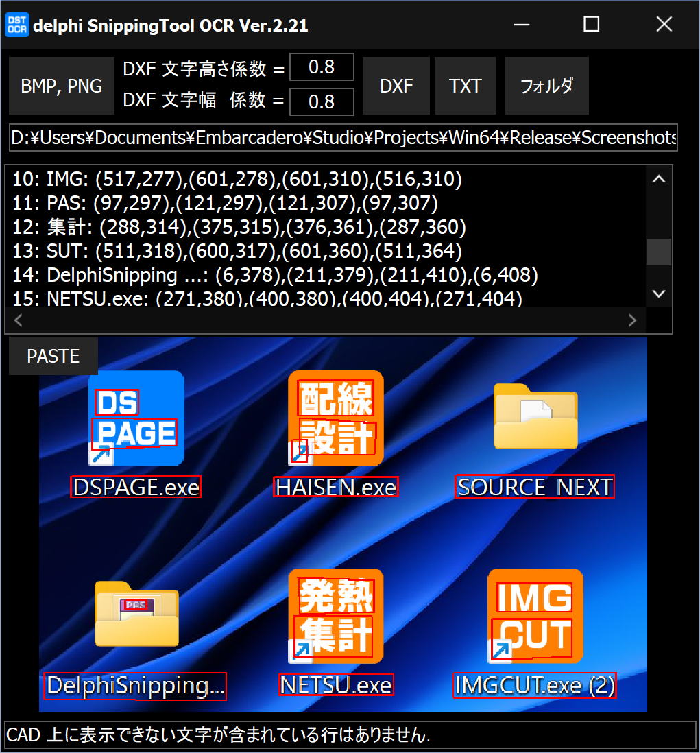Click the orange HAISEN 配線設計 icon
Screen dimensions: 700x753
pyautogui.click(x=336, y=418)
